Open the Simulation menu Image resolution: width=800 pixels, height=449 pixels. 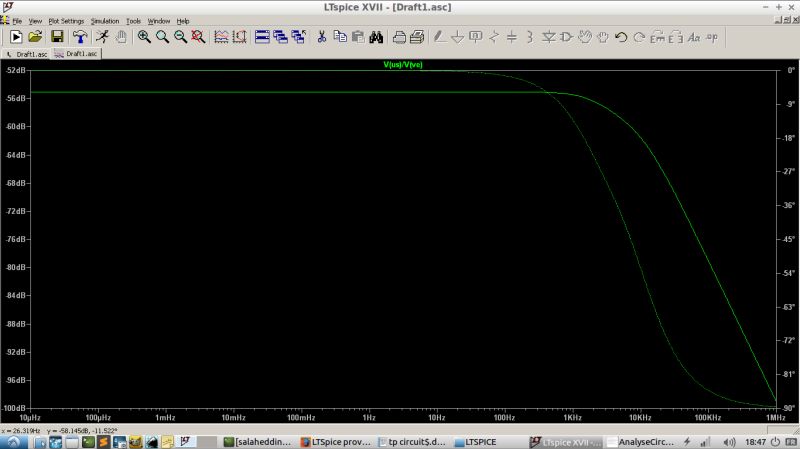coord(105,21)
